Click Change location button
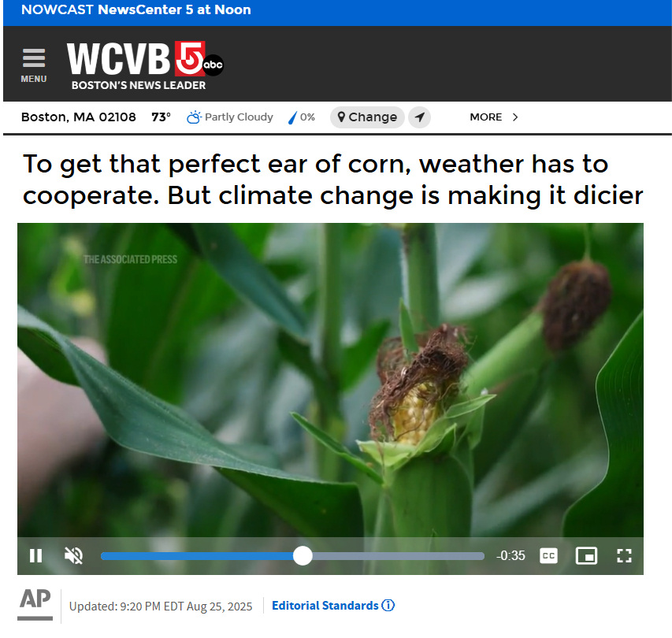This screenshot has height=638, width=672. [367, 117]
